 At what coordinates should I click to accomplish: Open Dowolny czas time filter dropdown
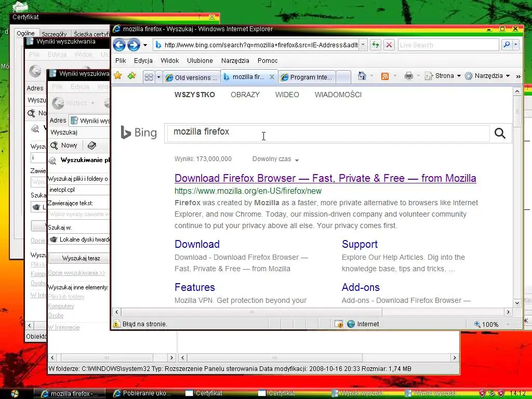[x=275, y=159]
